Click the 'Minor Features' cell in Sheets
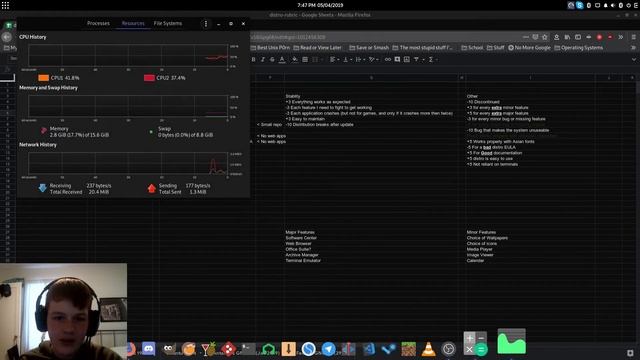The width and height of the screenshot is (640, 360). coord(481,232)
